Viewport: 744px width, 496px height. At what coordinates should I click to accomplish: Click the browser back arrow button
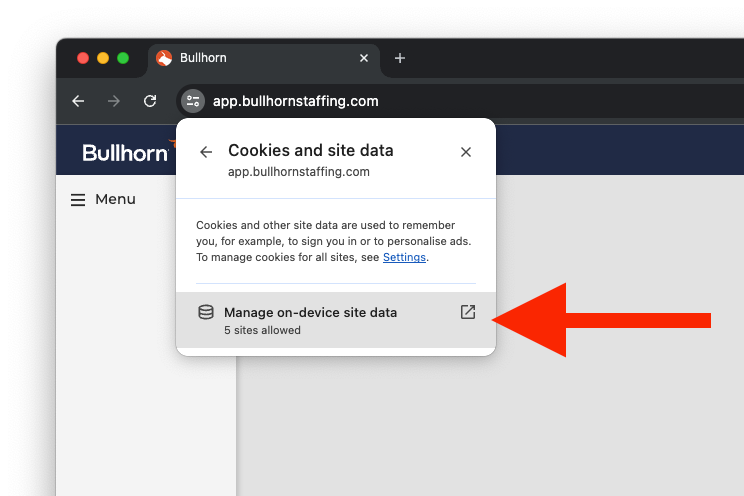(x=78, y=101)
